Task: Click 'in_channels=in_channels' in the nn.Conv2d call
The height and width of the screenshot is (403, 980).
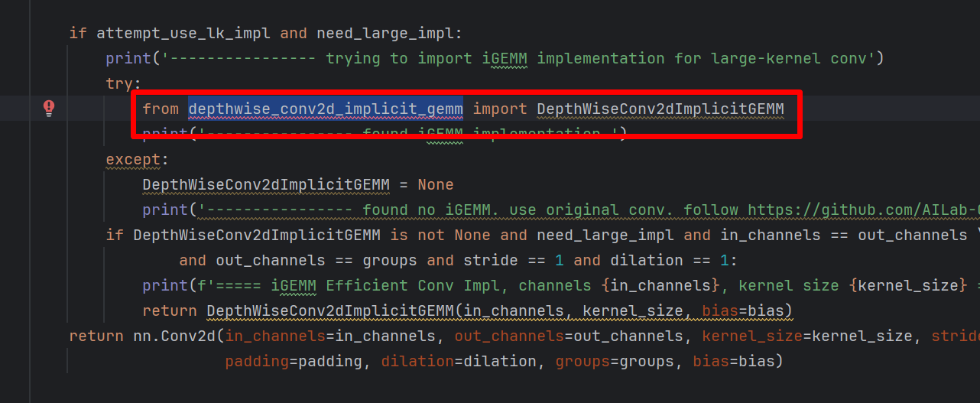Action: [330, 336]
